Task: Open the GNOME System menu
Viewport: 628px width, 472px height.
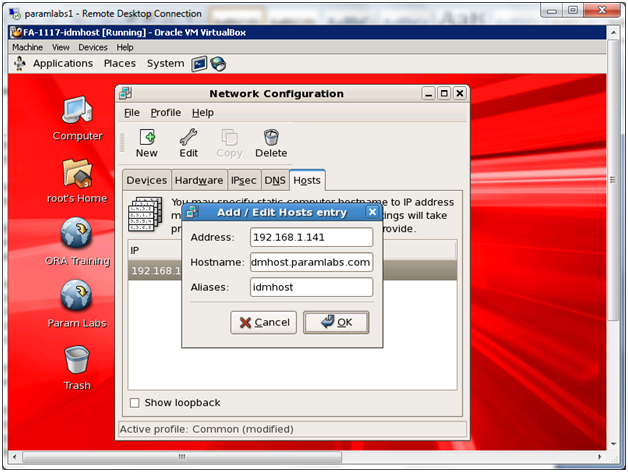Action: click(165, 64)
